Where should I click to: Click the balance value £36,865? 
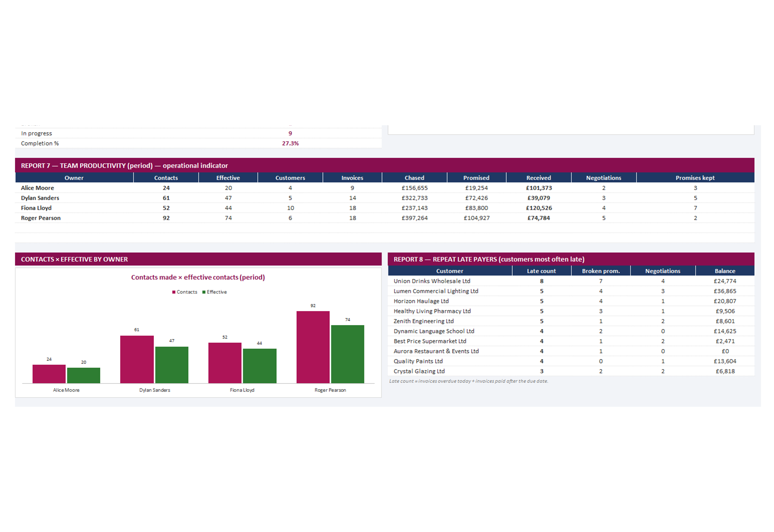pos(725,291)
